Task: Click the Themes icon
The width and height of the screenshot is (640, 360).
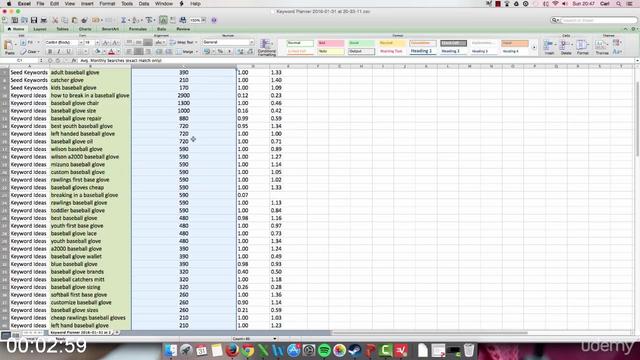Action: [x=602, y=47]
